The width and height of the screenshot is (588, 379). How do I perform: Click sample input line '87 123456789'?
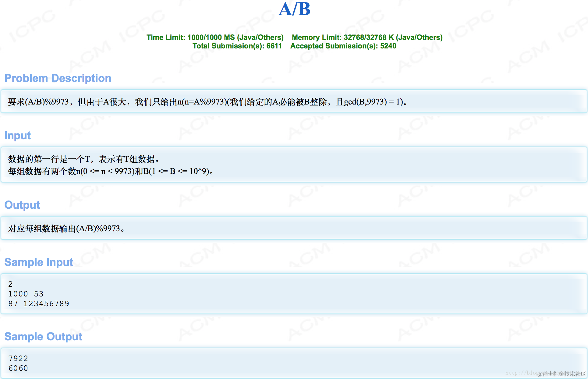click(x=39, y=304)
